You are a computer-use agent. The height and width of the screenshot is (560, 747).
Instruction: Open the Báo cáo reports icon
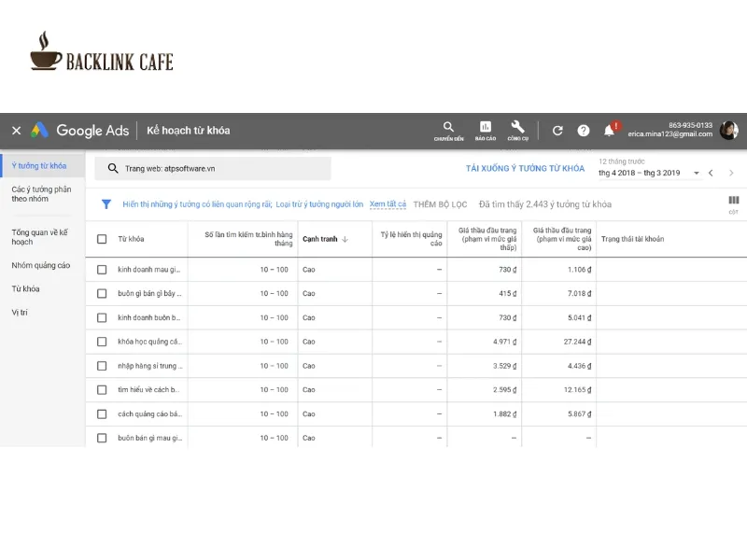(x=486, y=131)
